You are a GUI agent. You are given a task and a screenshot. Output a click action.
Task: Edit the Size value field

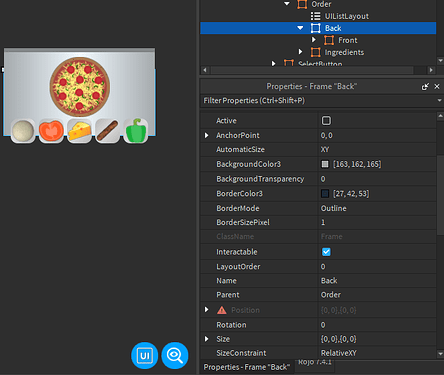tap(377, 339)
